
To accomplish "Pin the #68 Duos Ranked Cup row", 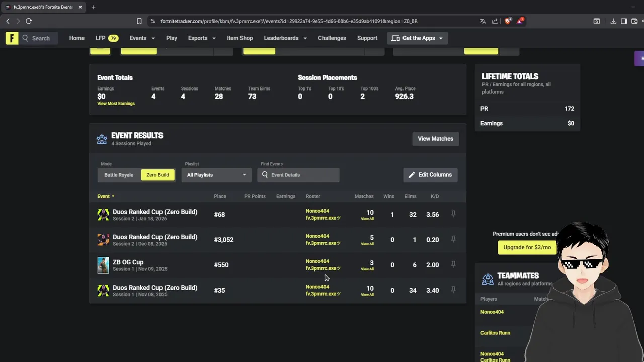I will click(x=453, y=214).
